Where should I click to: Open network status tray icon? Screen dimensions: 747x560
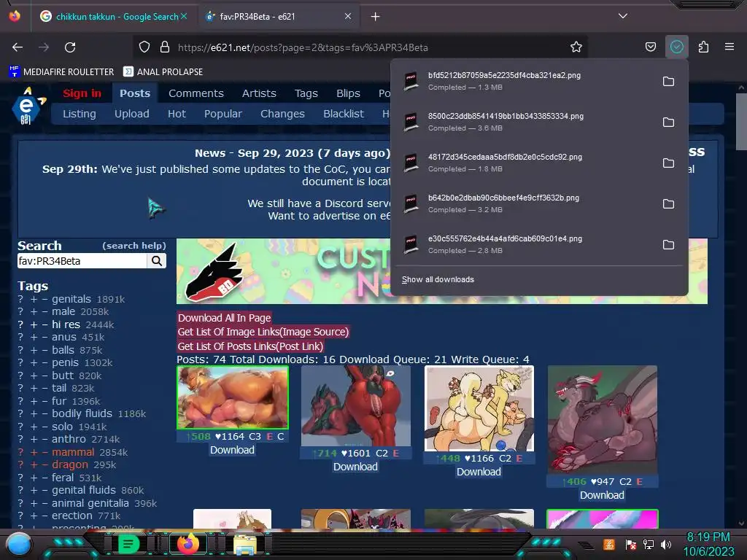pos(649,544)
